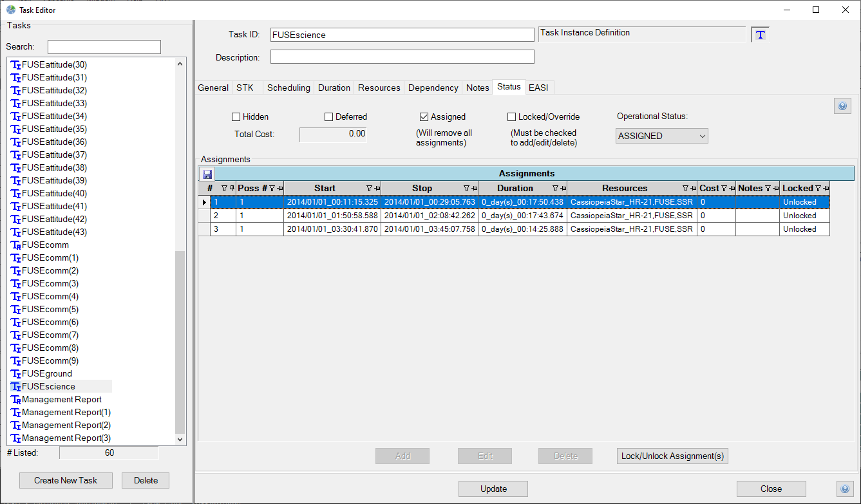Click the Search input field
861x504 pixels.
pyautogui.click(x=104, y=47)
